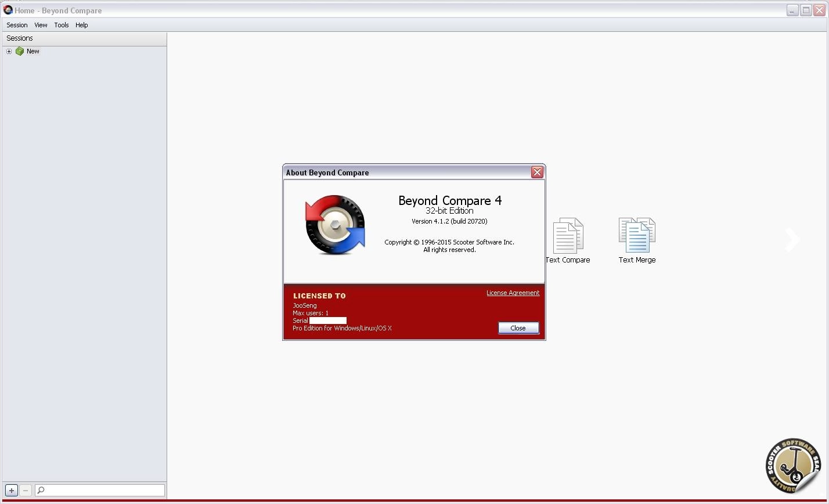Close the About Beyond Compare dialog
Screen dimensions: 829x504
click(x=537, y=172)
